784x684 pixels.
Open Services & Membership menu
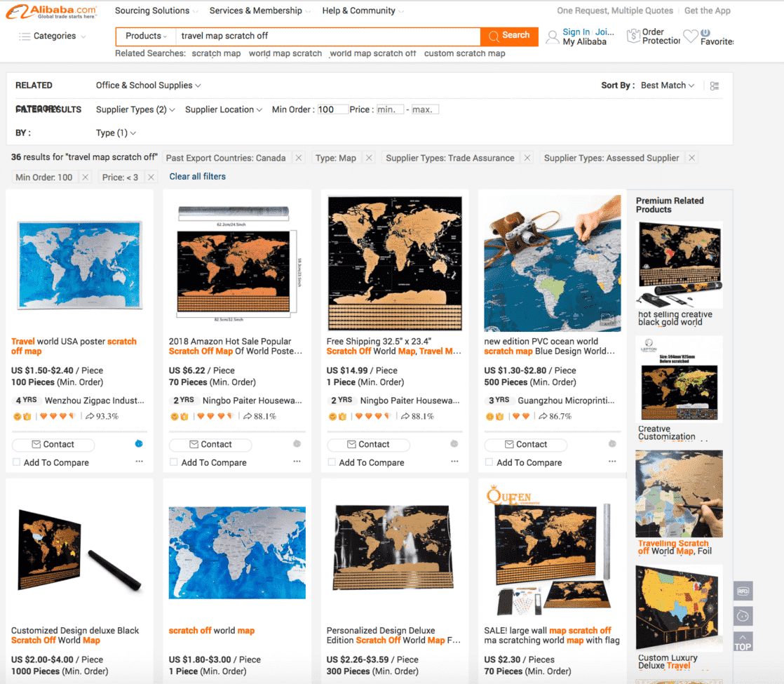tap(259, 11)
